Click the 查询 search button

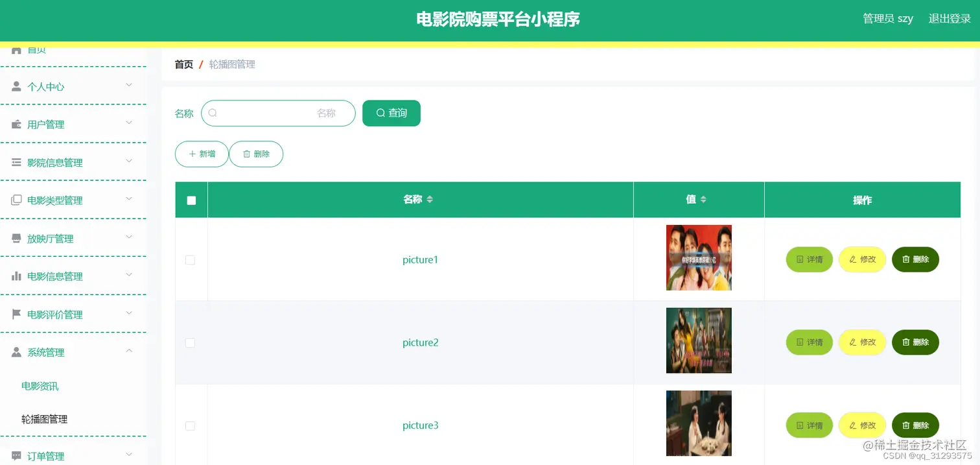point(391,113)
